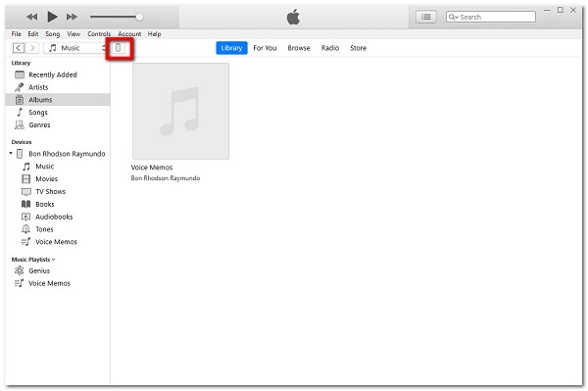The image size is (588, 391).
Task: Open Movies under the device
Action: coord(46,178)
